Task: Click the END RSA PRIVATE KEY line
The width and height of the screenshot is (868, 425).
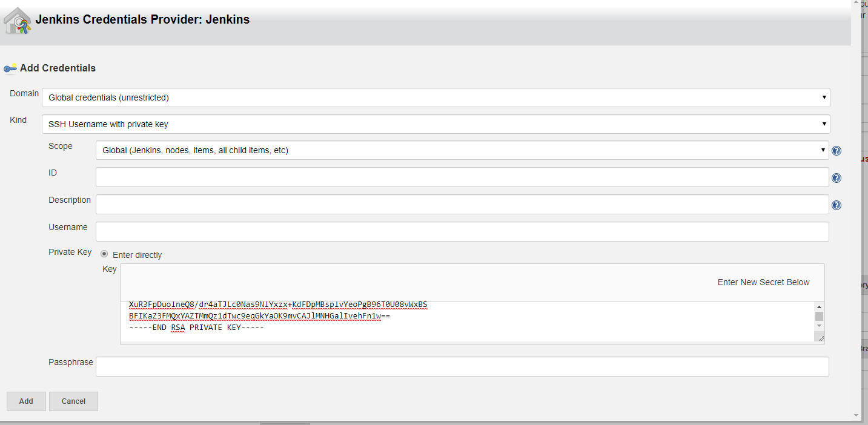Action: (x=196, y=328)
